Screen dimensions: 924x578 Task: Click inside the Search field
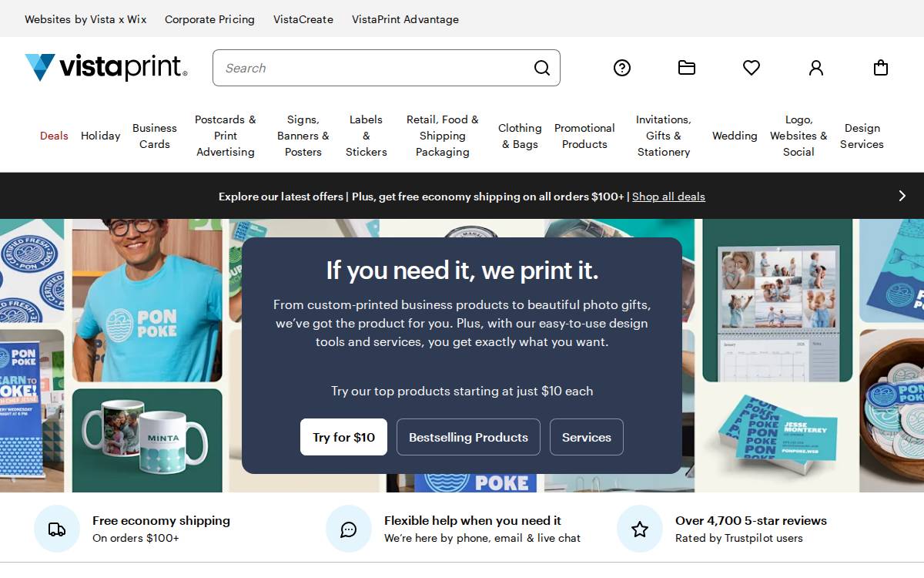click(x=387, y=68)
